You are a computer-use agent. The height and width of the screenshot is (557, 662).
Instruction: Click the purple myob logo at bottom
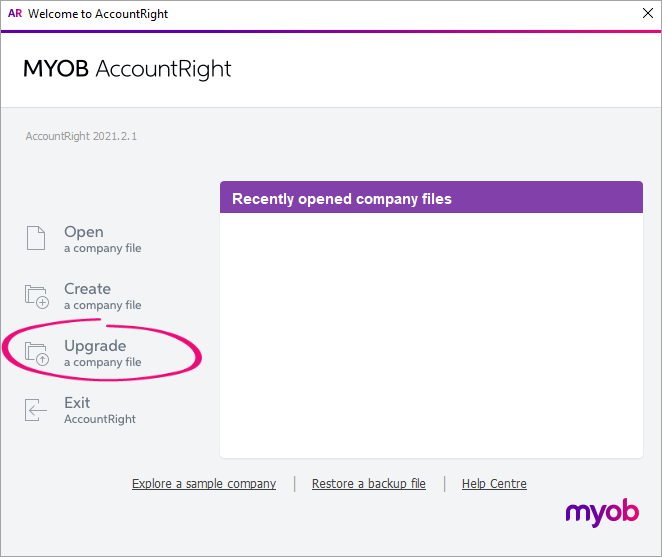602,513
